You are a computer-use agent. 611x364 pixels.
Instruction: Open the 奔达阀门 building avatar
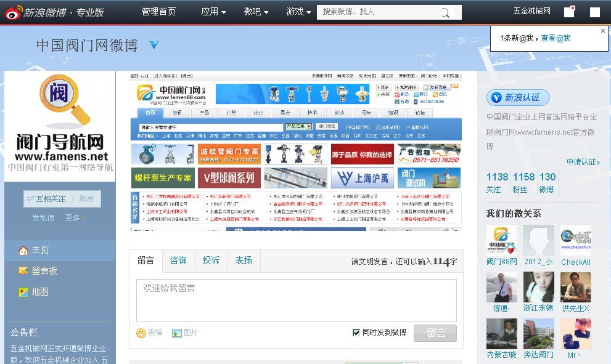pyautogui.click(x=538, y=334)
